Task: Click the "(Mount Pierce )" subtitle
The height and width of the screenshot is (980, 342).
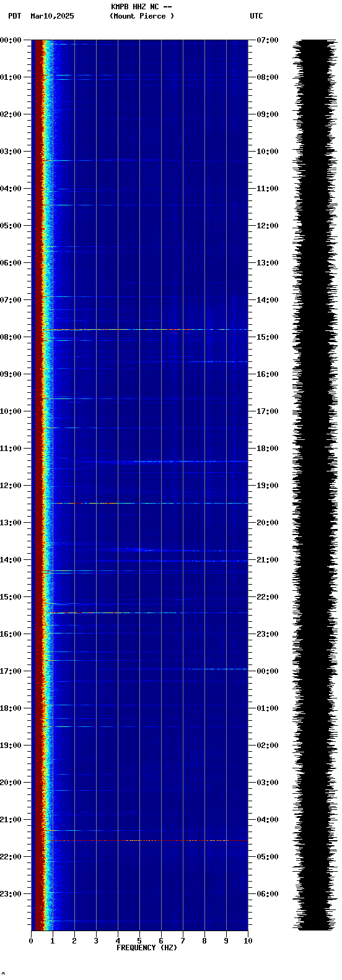Action: [x=142, y=16]
